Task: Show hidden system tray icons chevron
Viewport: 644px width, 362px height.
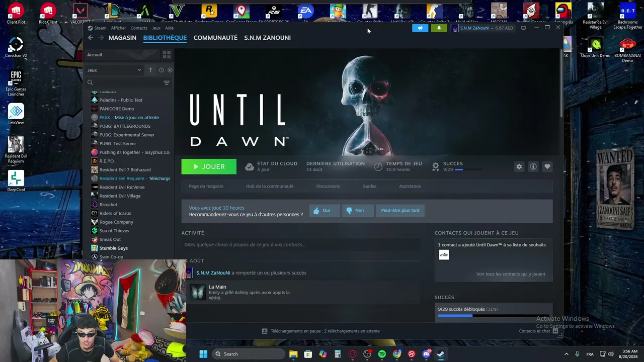Action: pyautogui.click(x=566, y=354)
